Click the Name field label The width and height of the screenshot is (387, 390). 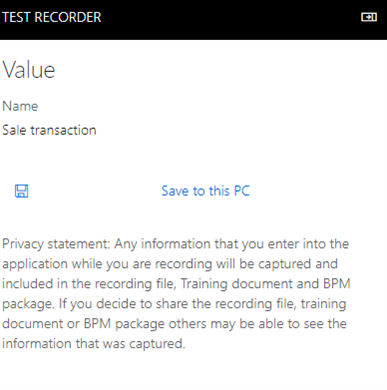pos(20,106)
